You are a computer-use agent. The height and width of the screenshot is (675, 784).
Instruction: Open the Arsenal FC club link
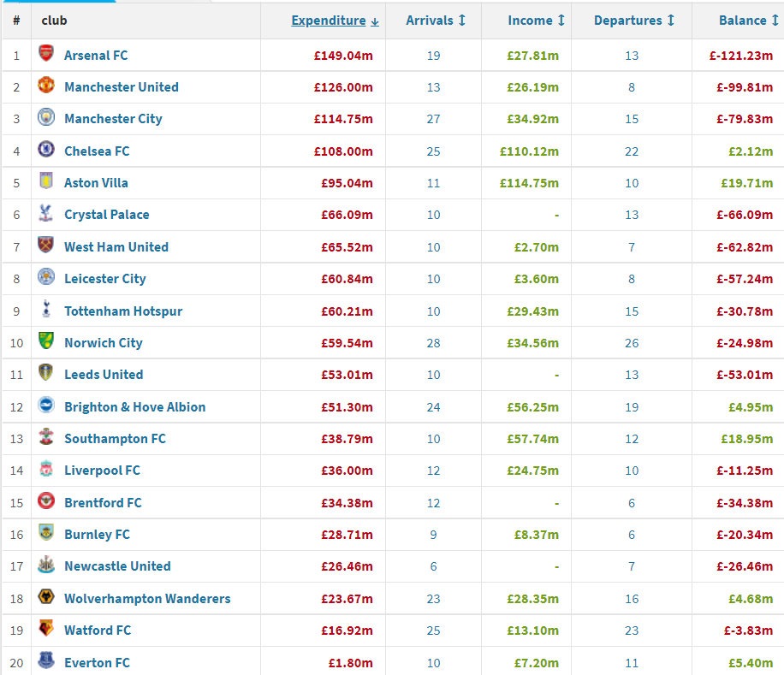(x=96, y=56)
